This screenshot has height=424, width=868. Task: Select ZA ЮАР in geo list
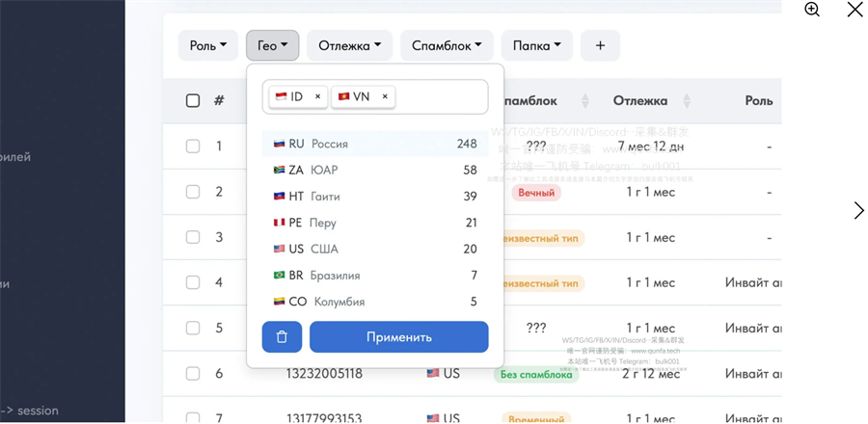coord(375,171)
